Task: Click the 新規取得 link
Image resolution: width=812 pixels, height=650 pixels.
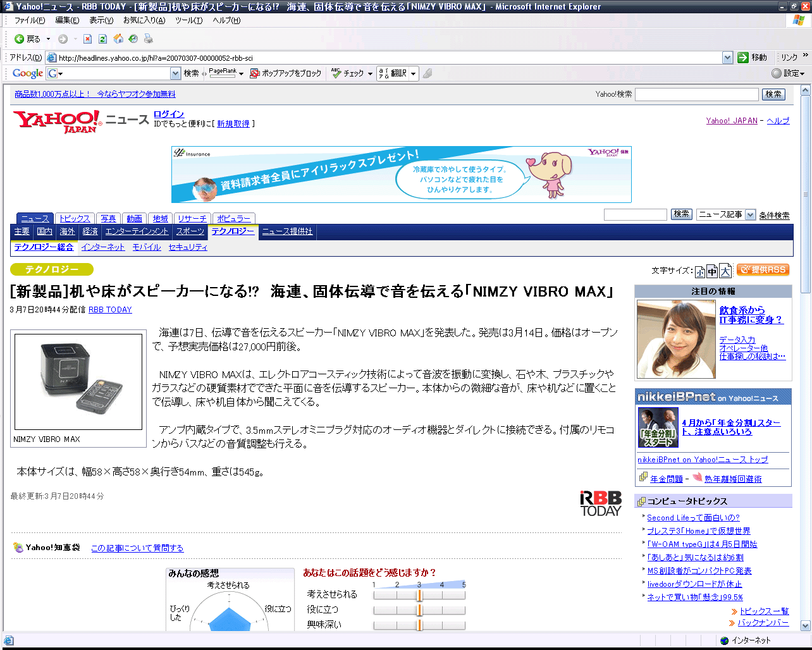Action: 233,124
